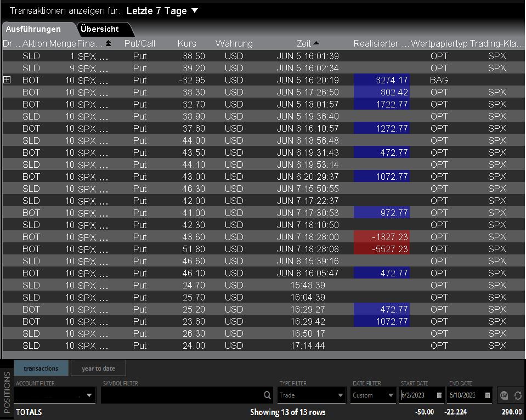Click the sort arrow next to Zeit header

tap(316, 43)
